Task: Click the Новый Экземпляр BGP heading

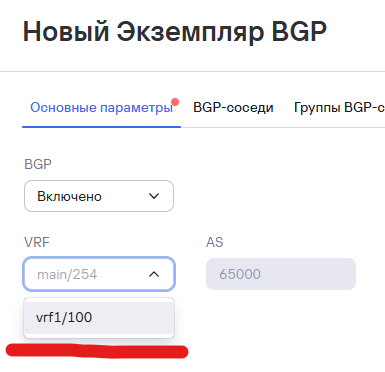Action: tap(175, 32)
